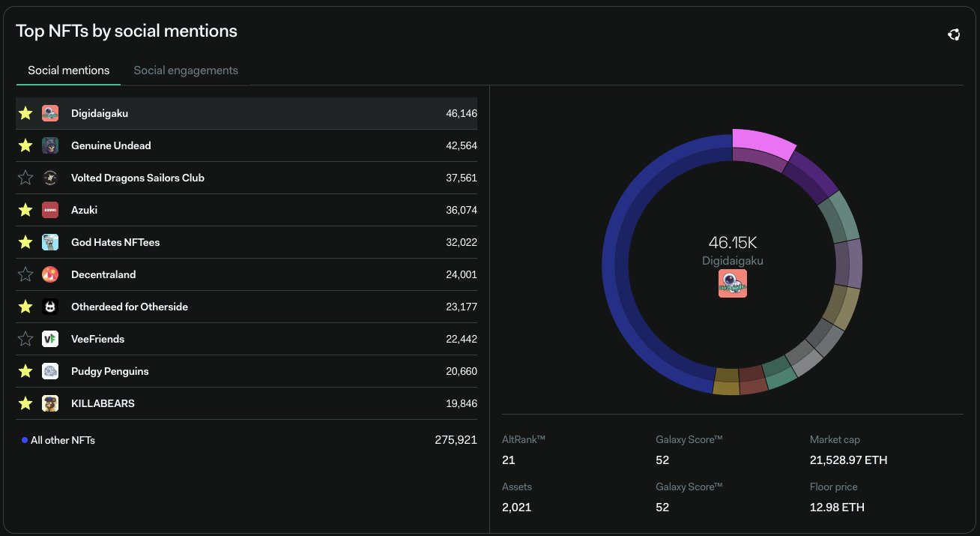Screen dimensions: 980x536
Task: Open the Azuki name link
Action: click(84, 210)
